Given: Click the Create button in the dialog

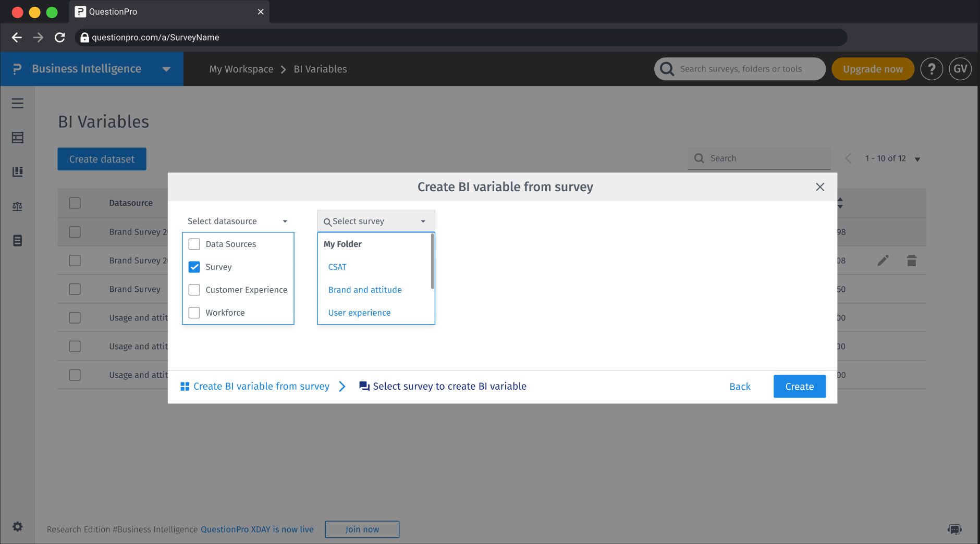Looking at the screenshot, I should click(x=799, y=386).
